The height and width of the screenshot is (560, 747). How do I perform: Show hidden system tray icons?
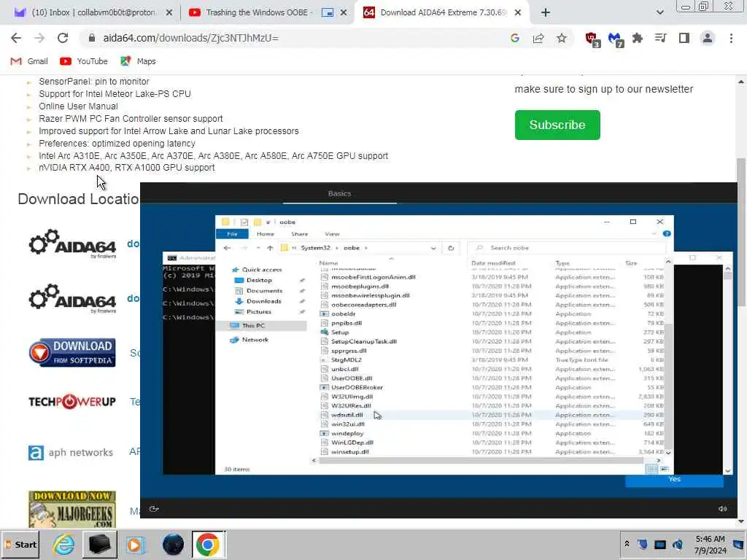(627, 544)
